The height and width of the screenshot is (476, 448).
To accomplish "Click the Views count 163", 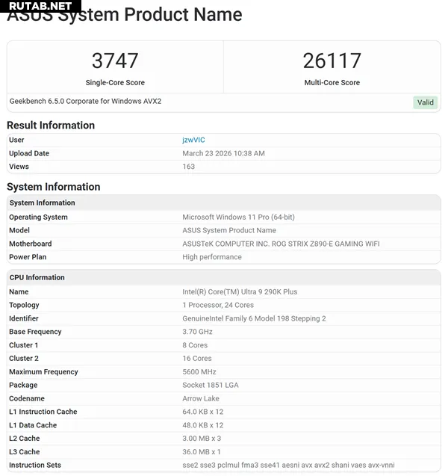I will 188,167.
